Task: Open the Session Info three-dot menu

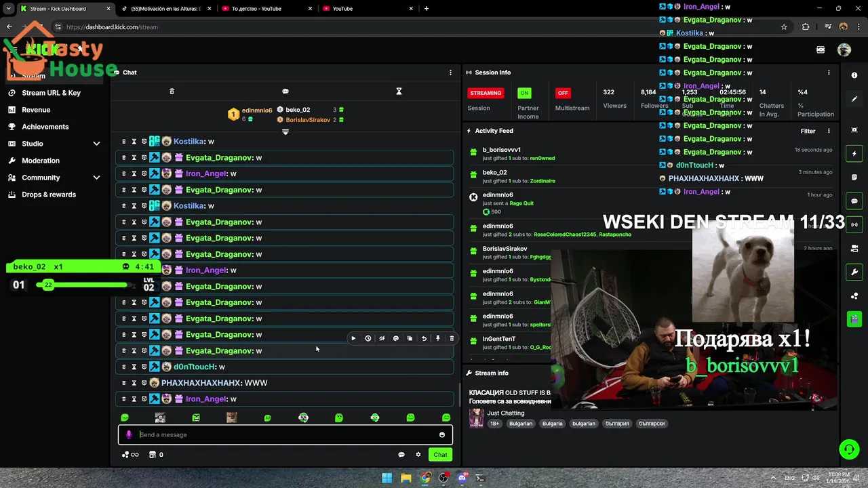Action: click(829, 73)
